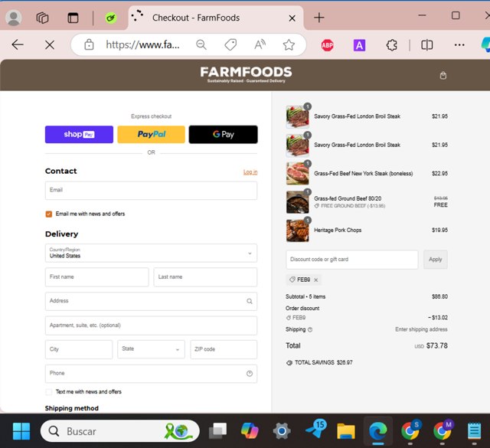
Task: Open the Country/Region dropdown
Action: (152, 253)
